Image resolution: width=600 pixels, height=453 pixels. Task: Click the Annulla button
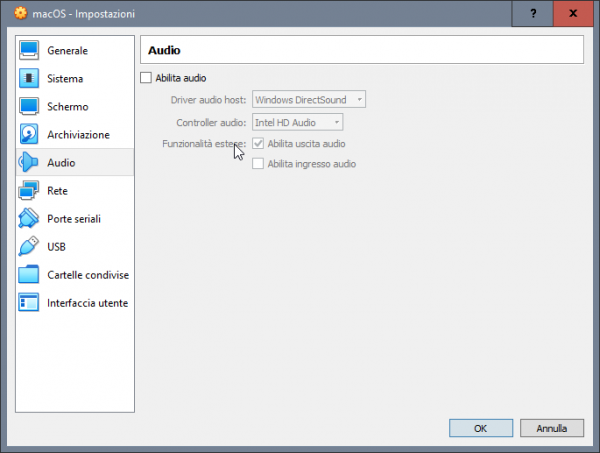click(551, 428)
